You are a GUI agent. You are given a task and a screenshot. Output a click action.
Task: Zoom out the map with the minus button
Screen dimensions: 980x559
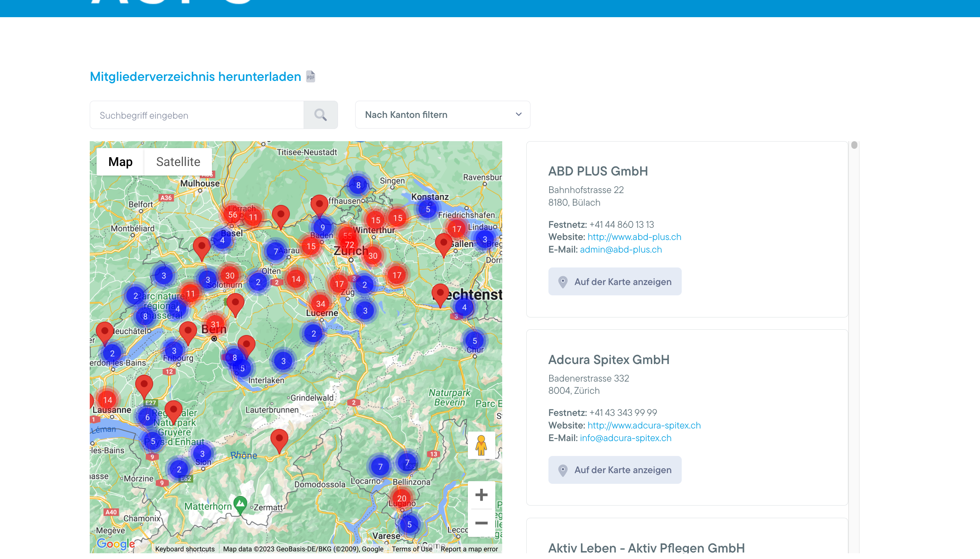click(481, 523)
